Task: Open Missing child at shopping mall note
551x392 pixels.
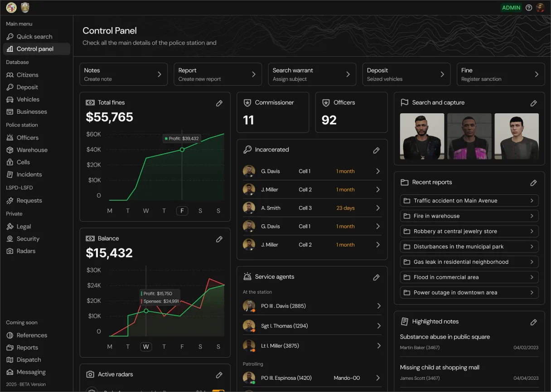Action: pyautogui.click(x=469, y=373)
